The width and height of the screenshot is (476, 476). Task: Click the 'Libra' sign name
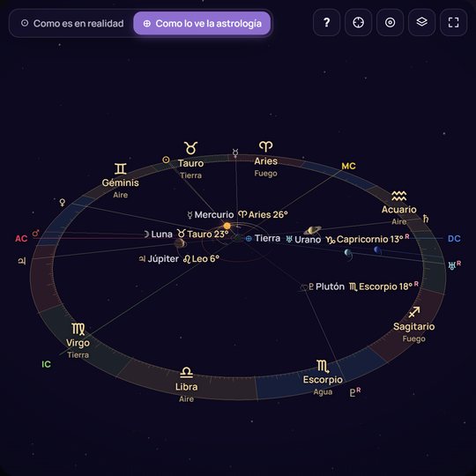pyautogui.click(x=186, y=387)
